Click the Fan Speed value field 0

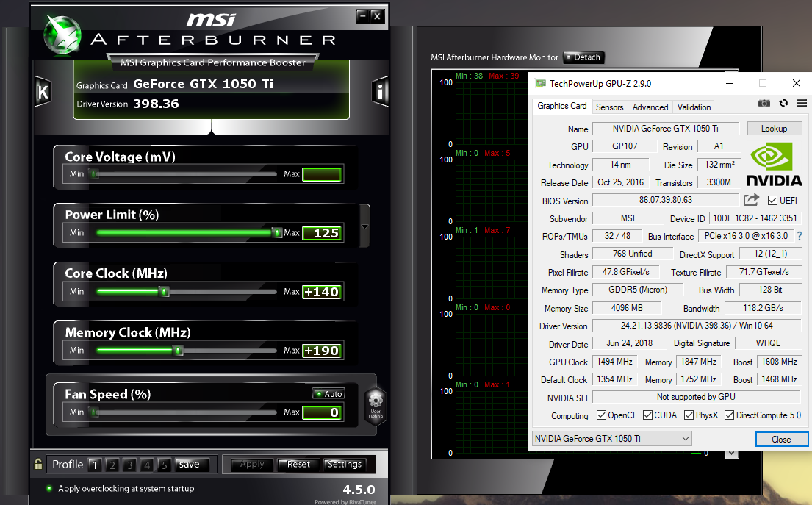coord(322,412)
